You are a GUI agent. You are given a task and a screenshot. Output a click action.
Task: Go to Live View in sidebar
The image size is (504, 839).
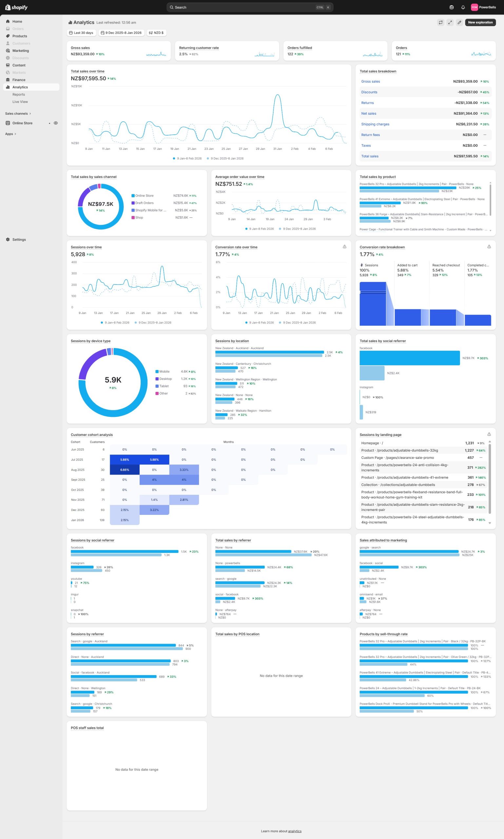coord(20,102)
